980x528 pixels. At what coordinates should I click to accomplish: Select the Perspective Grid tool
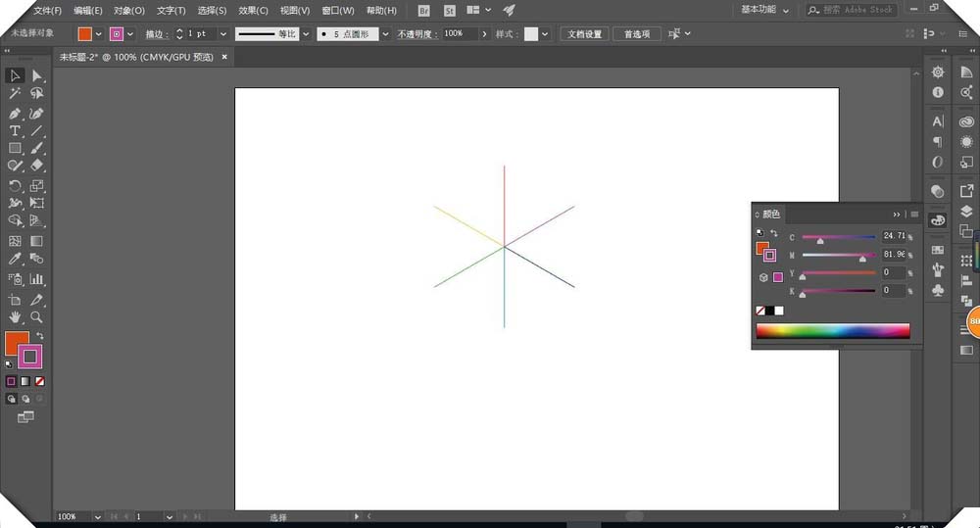(x=37, y=220)
